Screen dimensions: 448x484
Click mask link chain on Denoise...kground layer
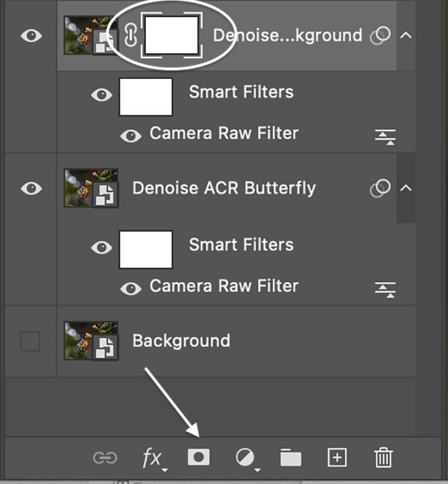(x=131, y=35)
